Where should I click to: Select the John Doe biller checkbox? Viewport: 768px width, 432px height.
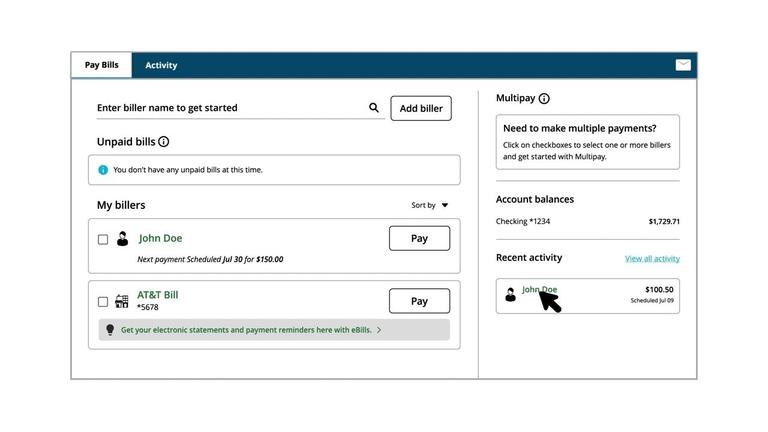tap(103, 240)
